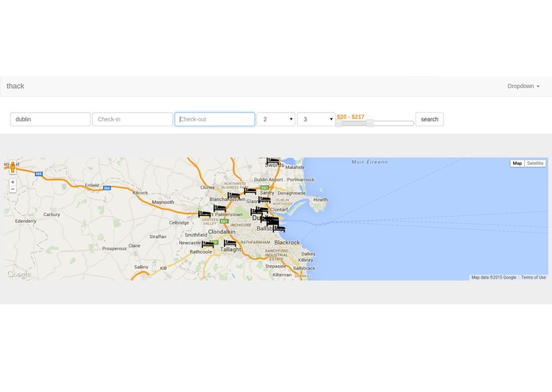Click the left handle of the price slider
The height and width of the screenshot is (392, 552).
click(338, 123)
